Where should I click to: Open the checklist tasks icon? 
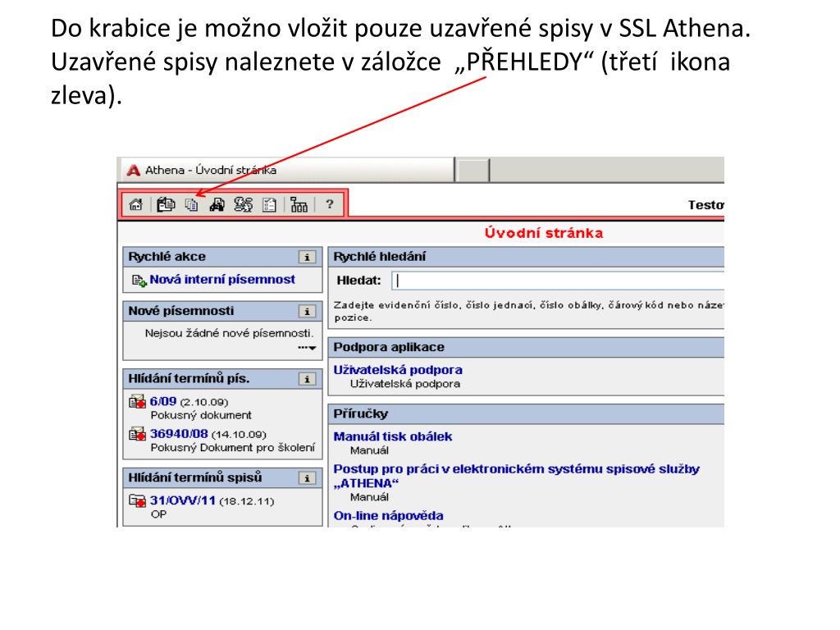pyautogui.click(x=269, y=204)
